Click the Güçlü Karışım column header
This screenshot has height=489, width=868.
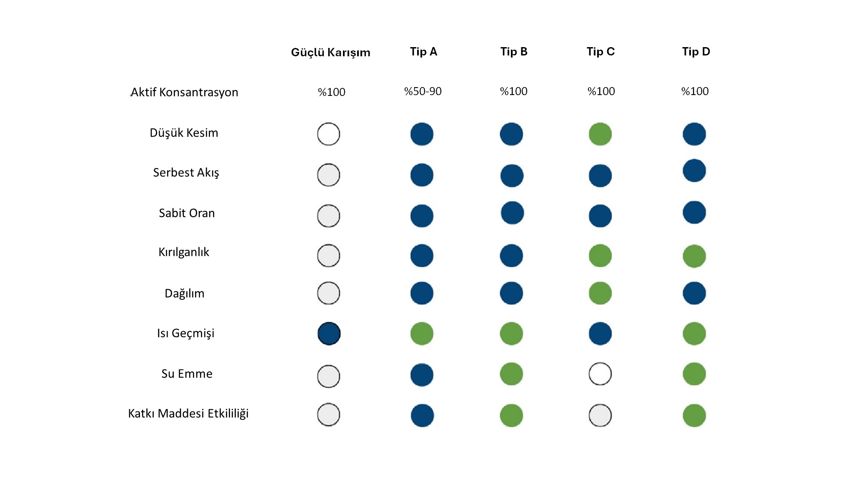(330, 53)
